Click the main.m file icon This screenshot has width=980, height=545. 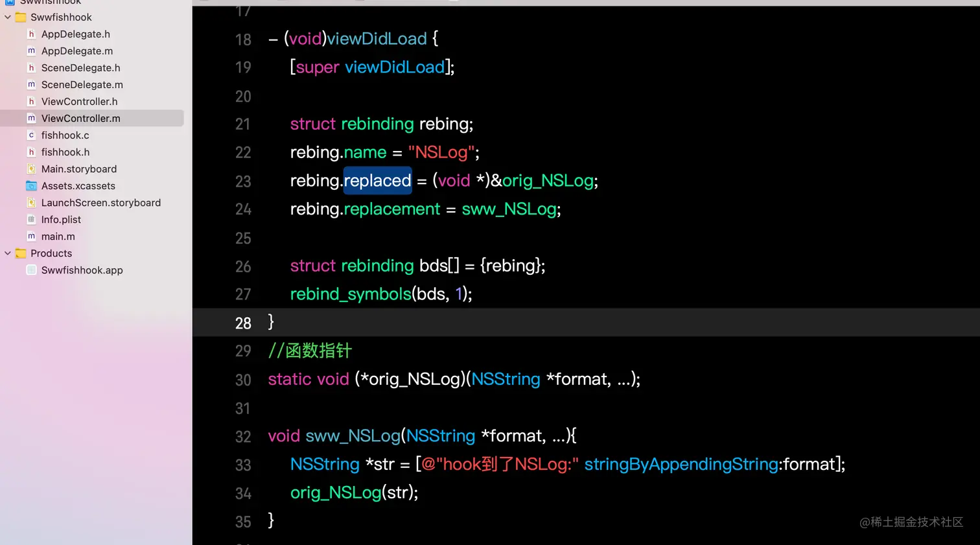(31, 236)
